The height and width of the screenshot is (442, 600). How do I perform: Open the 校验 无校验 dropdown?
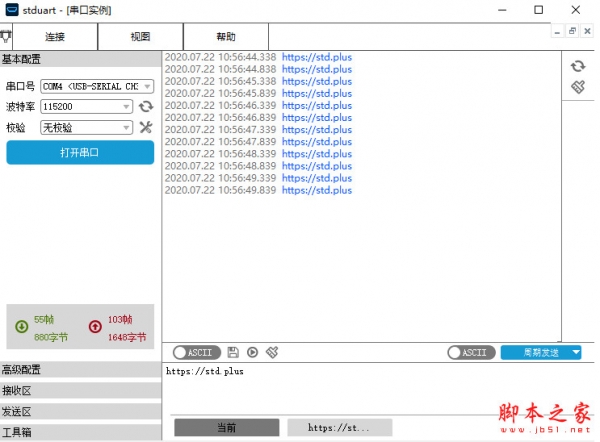(86, 127)
